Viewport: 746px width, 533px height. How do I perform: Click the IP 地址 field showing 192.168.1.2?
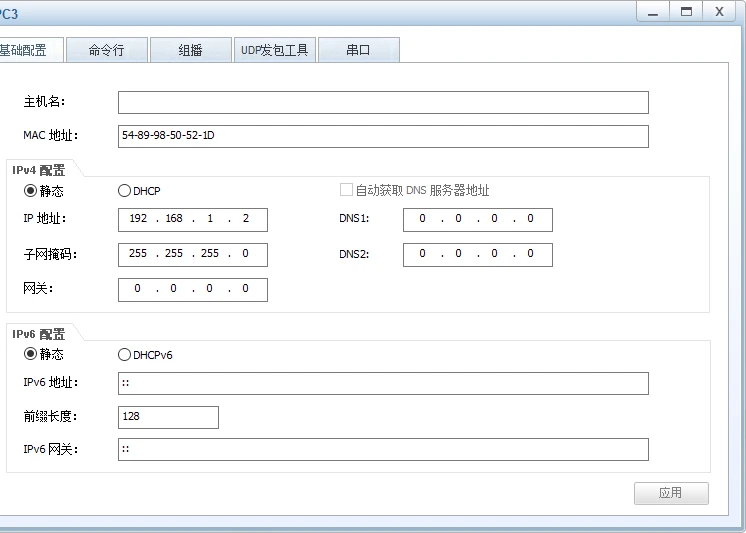click(x=192, y=219)
